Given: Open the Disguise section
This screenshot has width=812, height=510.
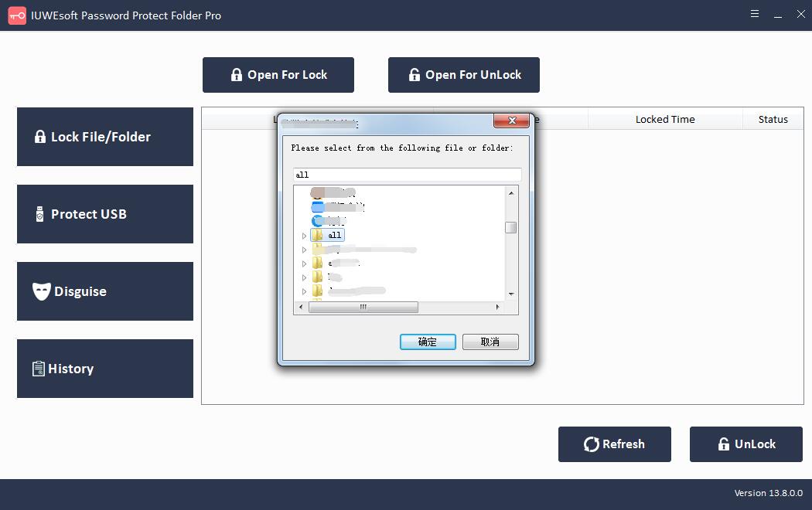Looking at the screenshot, I should click(x=105, y=291).
